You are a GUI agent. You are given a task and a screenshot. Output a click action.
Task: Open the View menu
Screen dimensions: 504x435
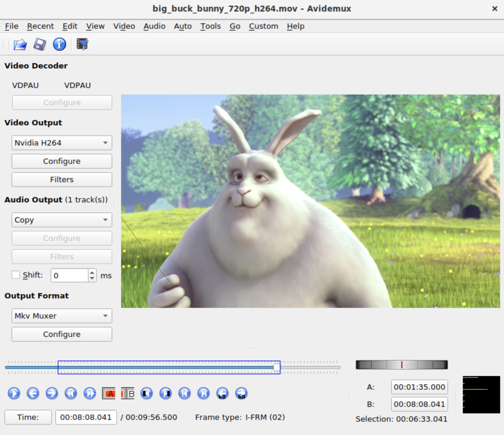(x=95, y=26)
